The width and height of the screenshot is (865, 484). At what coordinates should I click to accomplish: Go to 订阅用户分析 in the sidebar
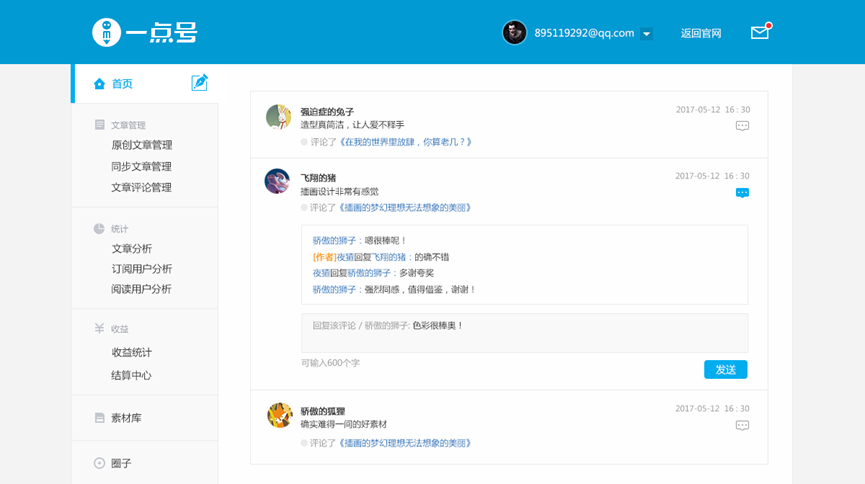[141, 268]
